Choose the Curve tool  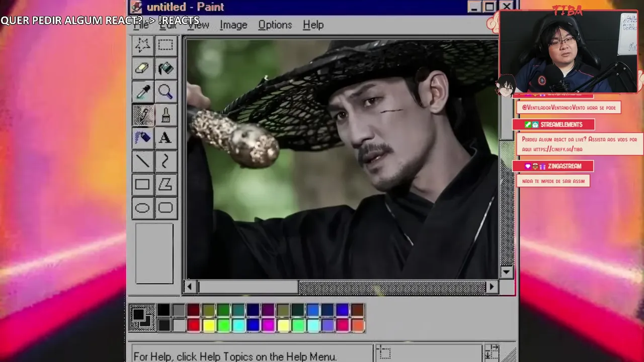coord(166,161)
